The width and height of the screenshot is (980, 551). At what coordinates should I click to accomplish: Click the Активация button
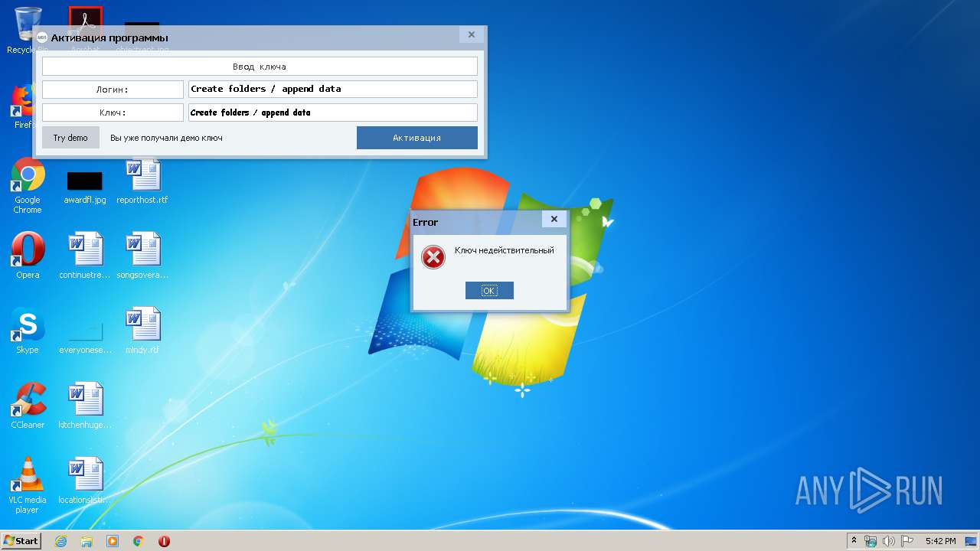tap(416, 138)
